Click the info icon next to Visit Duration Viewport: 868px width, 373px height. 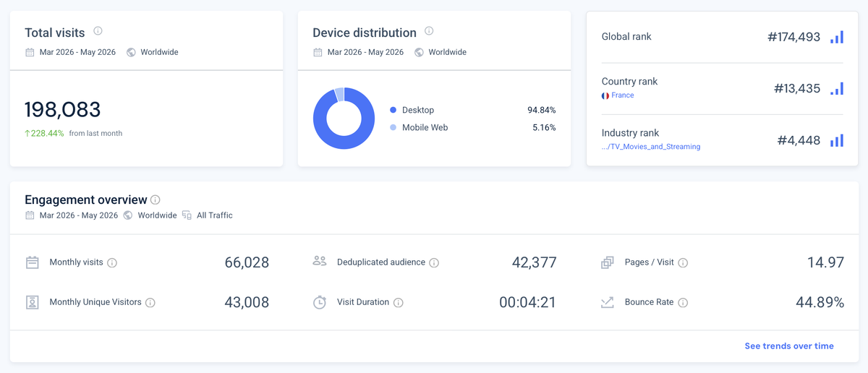coord(398,303)
